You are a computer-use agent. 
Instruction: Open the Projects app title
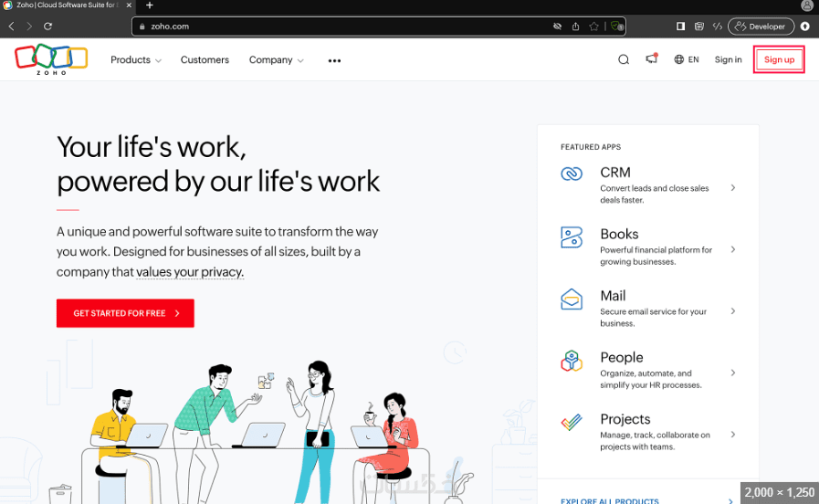pyautogui.click(x=625, y=419)
